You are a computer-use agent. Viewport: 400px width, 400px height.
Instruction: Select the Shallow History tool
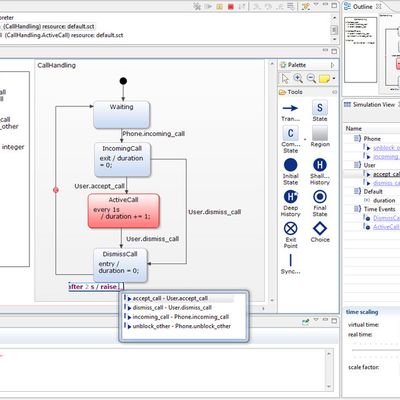tap(320, 172)
